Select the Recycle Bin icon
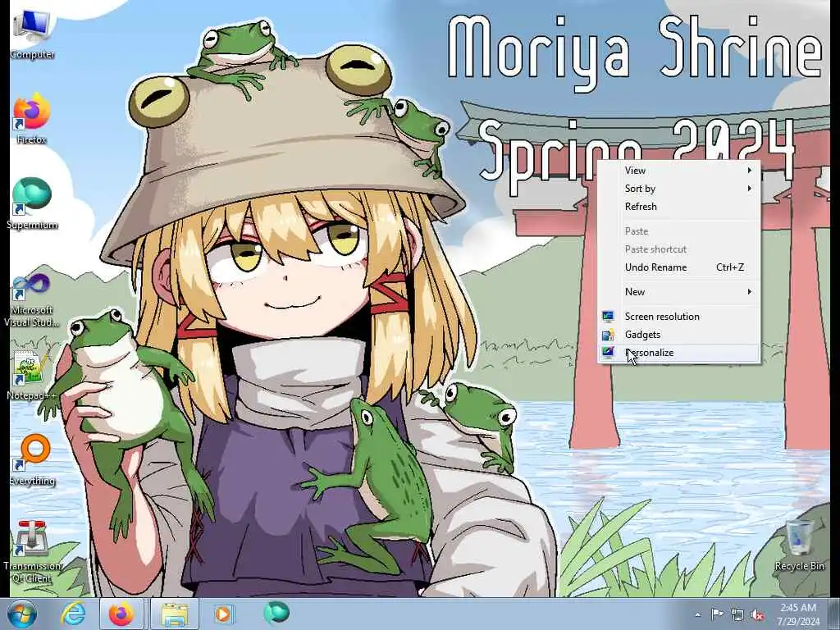The image size is (840, 630). tap(799, 545)
